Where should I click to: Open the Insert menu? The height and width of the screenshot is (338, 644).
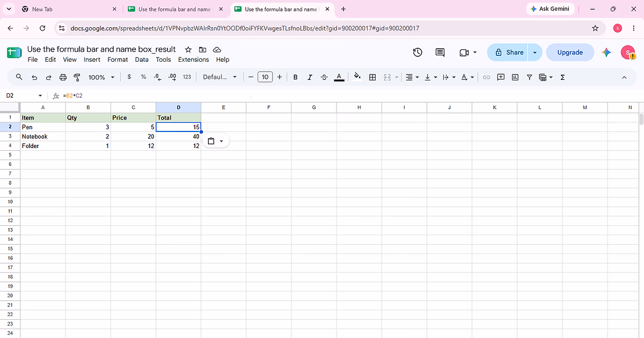92,60
